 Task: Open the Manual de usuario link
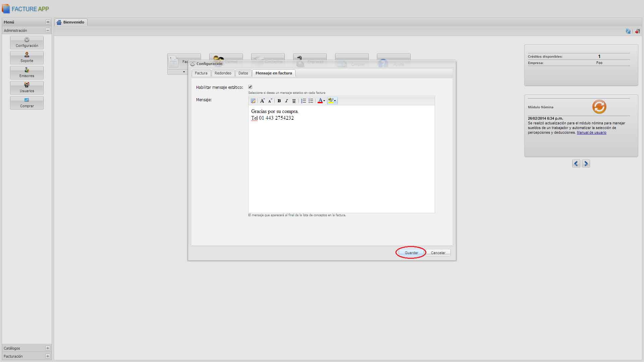coord(591,133)
